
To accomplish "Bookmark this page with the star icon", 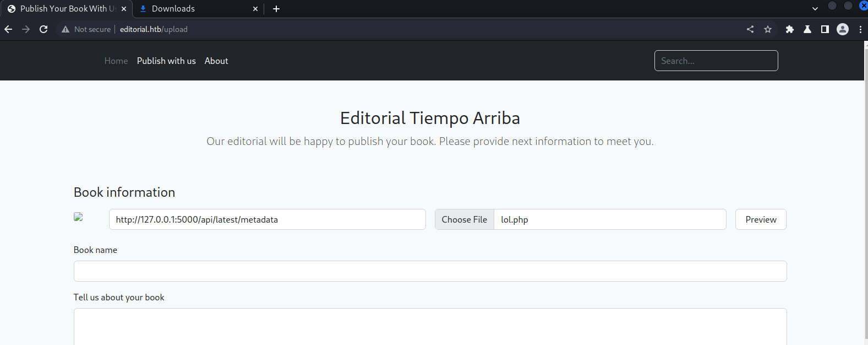I will (768, 29).
